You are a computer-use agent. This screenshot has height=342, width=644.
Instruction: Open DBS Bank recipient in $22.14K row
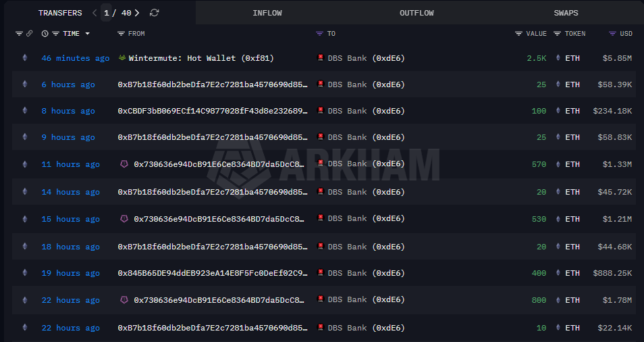(366, 328)
